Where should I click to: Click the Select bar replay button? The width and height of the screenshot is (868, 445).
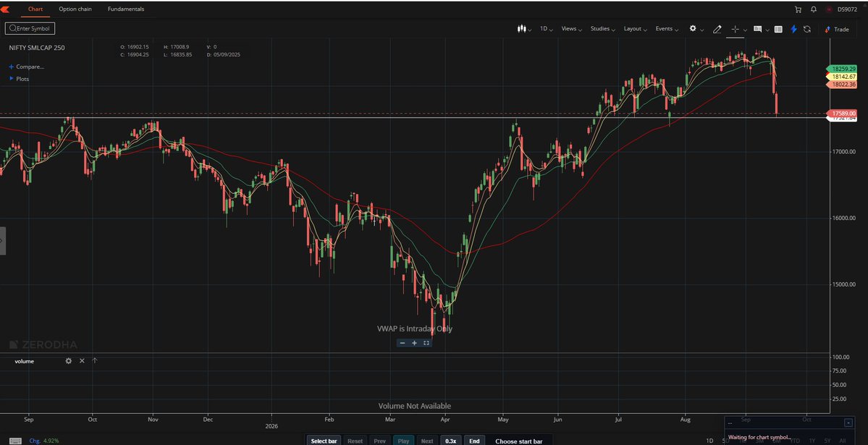(x=324, y=441)
